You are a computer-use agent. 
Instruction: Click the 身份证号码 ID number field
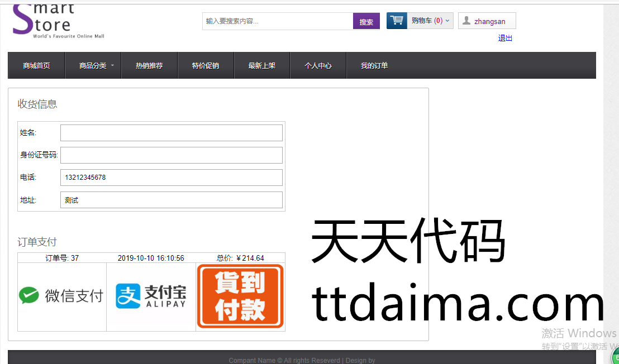click(171, 155)
